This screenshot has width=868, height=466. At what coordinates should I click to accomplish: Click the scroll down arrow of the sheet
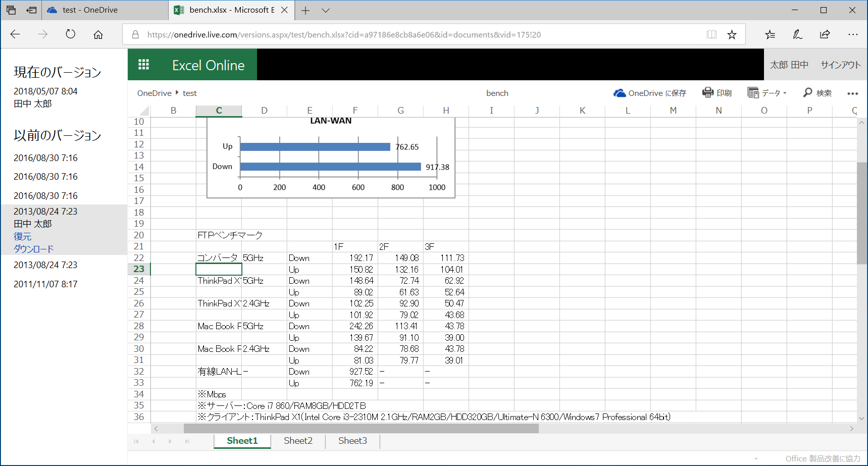click(x=862, y=418)
